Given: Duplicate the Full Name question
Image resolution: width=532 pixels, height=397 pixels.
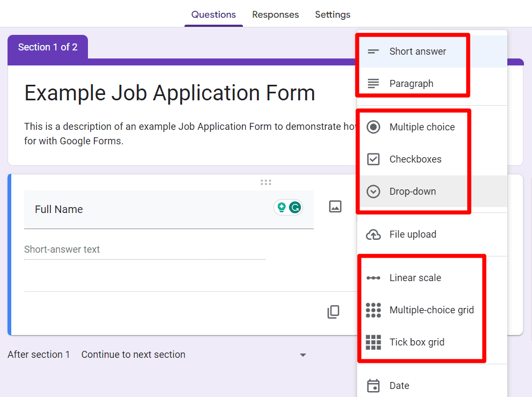Looking at the screenshot, I should [x=333, y=312].
